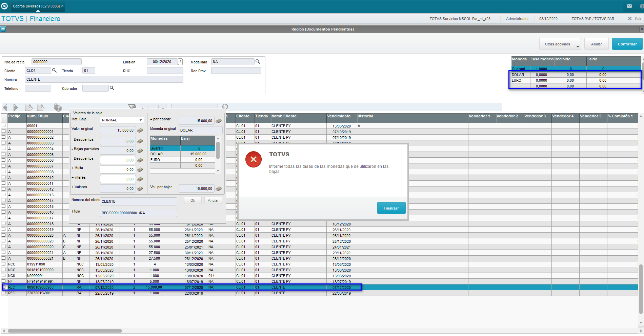The width and height of the screenshot is (644, 336).
Task: Click the red error icon in the TOTVS dialog
Action: pos(253,159)
